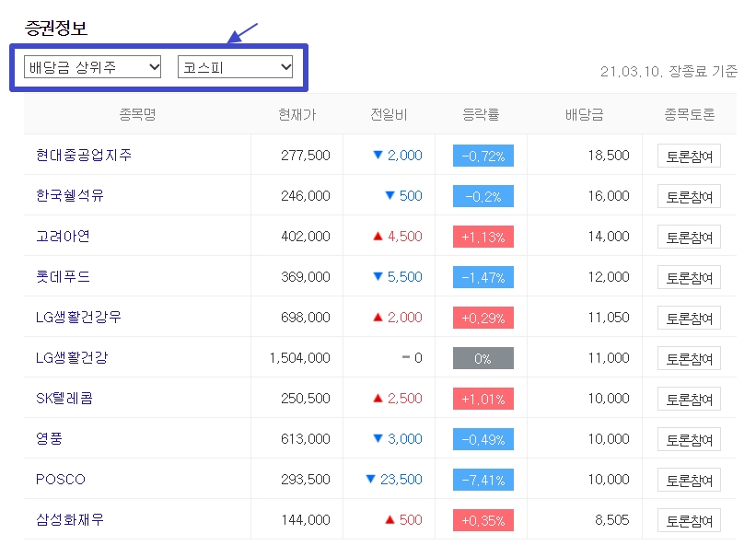Click the 4,500 price rise value
This screenshot has width=756, height=557.
coord(405,237)
